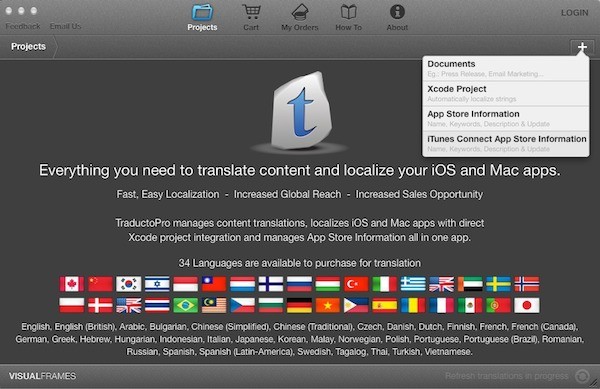Screen dimensions: 600x389
Task: Click the 'Increased Sales Opportunity' text
Action: click(x=419, y=194)
